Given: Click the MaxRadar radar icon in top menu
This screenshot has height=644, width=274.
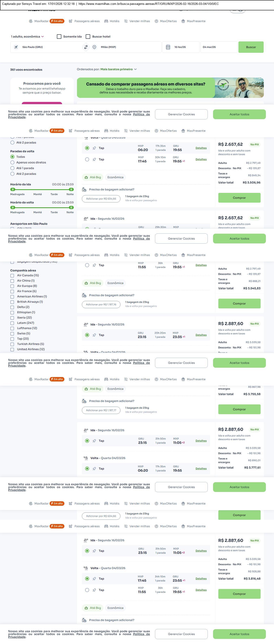Looking at the screenshot, I should coord(31,21).
